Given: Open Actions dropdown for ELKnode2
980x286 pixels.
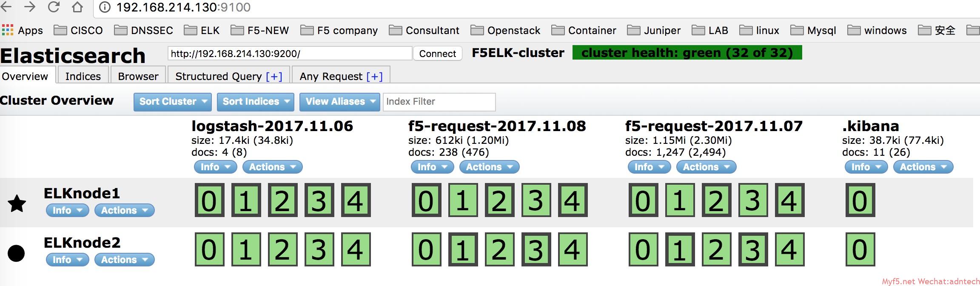Looking at the screenshot, I should 124,260.
